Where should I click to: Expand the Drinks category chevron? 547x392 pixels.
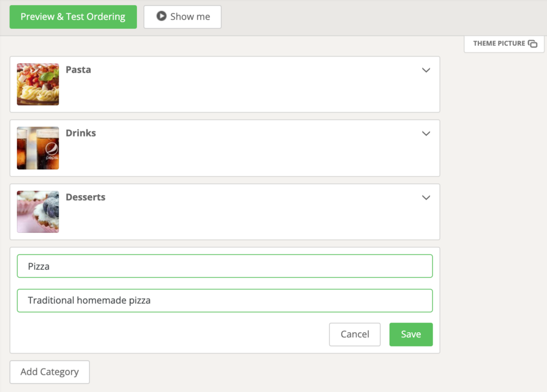click(x=426, y=134)
